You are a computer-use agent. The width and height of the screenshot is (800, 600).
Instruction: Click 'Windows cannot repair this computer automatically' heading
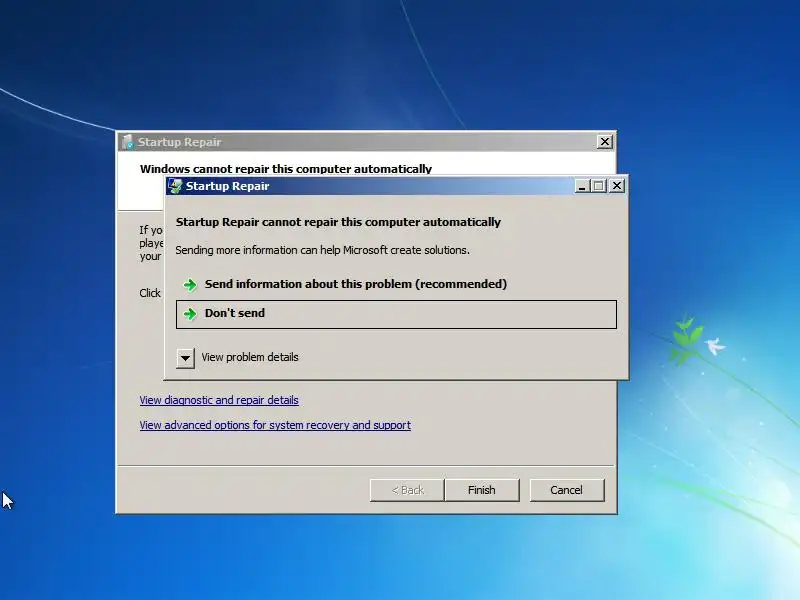click(286, 169)
